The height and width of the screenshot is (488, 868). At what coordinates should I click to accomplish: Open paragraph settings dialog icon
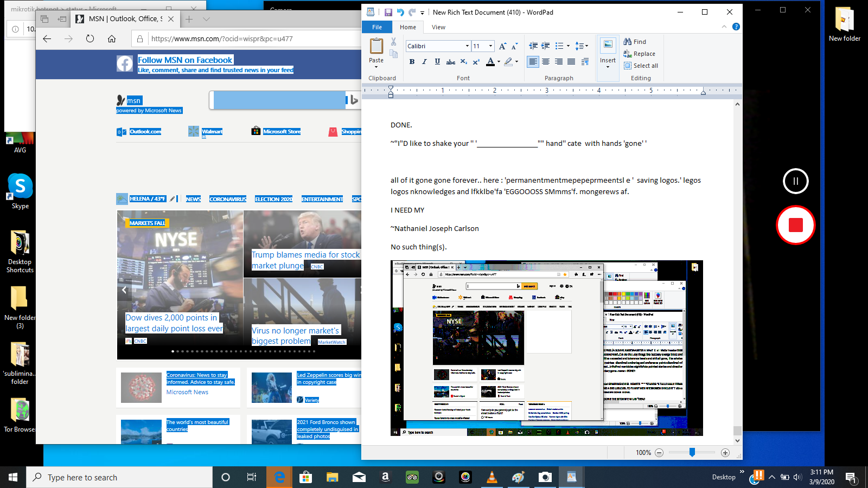click(x=585, y=62)
